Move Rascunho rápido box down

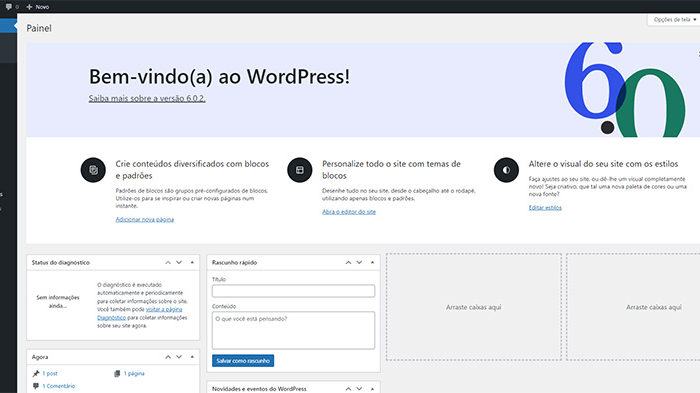[x=359, y=263]
